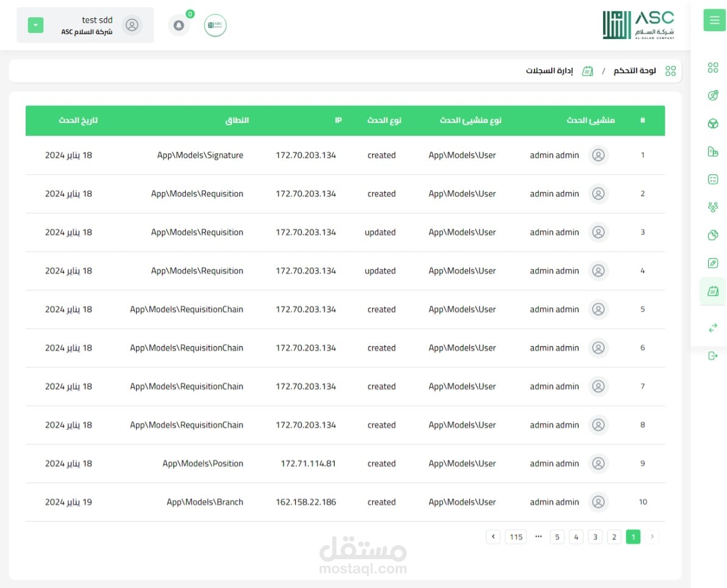The height and width of the screenshot is (588, 727).
Task: Click the pencil edit icon in sidebar
Action: pyautogui.click(x=712, y=263)
